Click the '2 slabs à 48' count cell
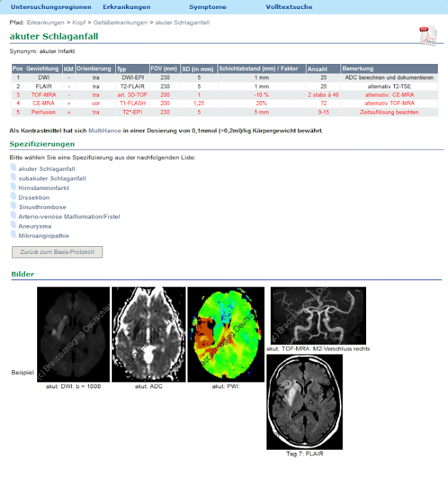The height and width of the screenshot is (497, 448). [323, 95]
